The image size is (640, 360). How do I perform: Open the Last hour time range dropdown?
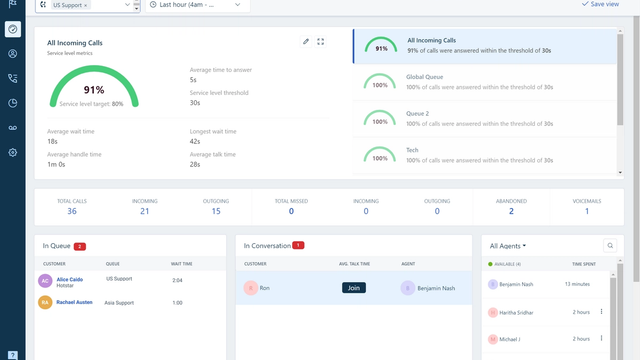point(198,5)
